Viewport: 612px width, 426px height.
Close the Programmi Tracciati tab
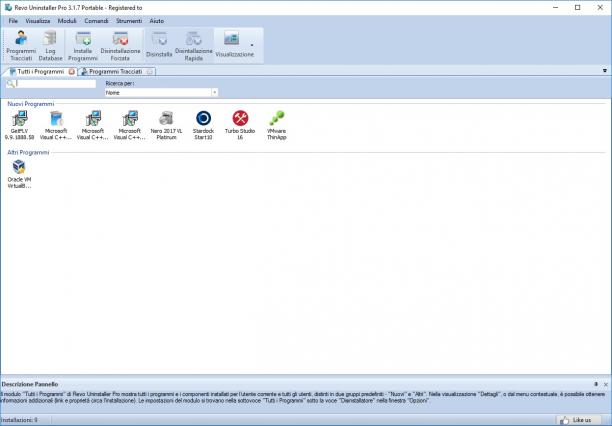point(150,71)
